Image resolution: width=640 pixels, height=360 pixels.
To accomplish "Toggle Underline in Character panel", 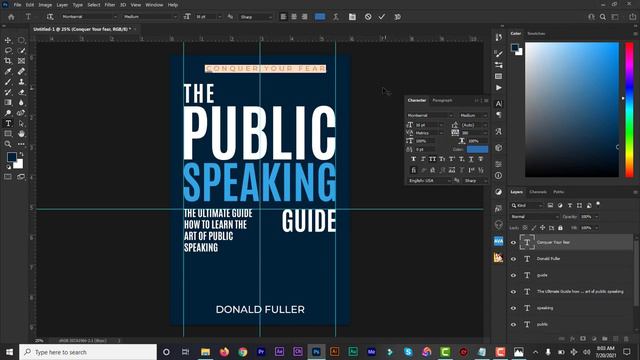I will 471,159.
